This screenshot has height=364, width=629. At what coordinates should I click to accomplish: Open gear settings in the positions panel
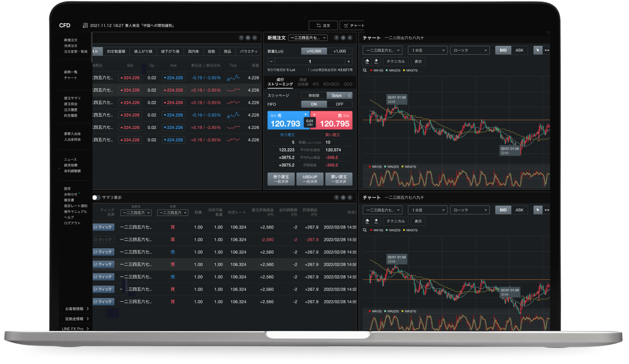tap(343, 197)
